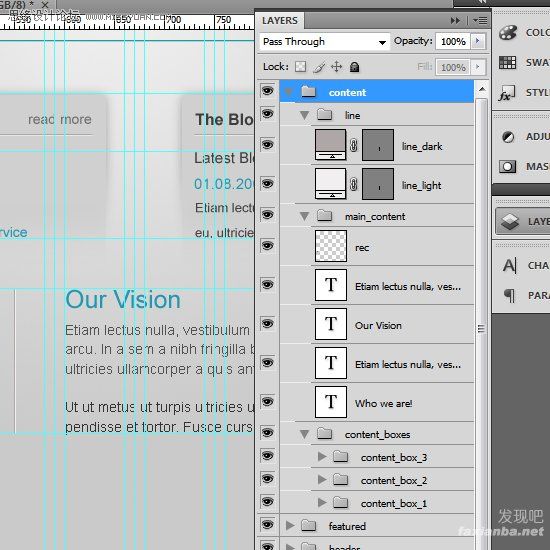Toggle visibility of line_dark layer

[268, 145]
